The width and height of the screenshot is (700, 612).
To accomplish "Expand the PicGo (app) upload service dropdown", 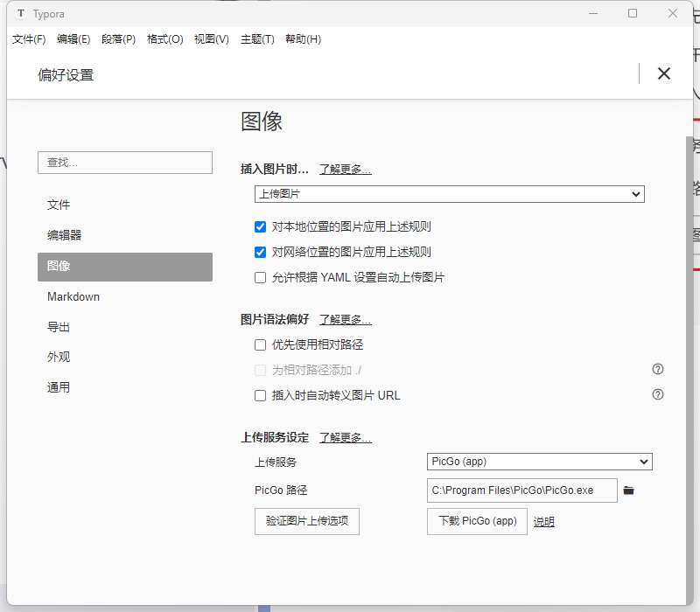I will pos(540,462).
